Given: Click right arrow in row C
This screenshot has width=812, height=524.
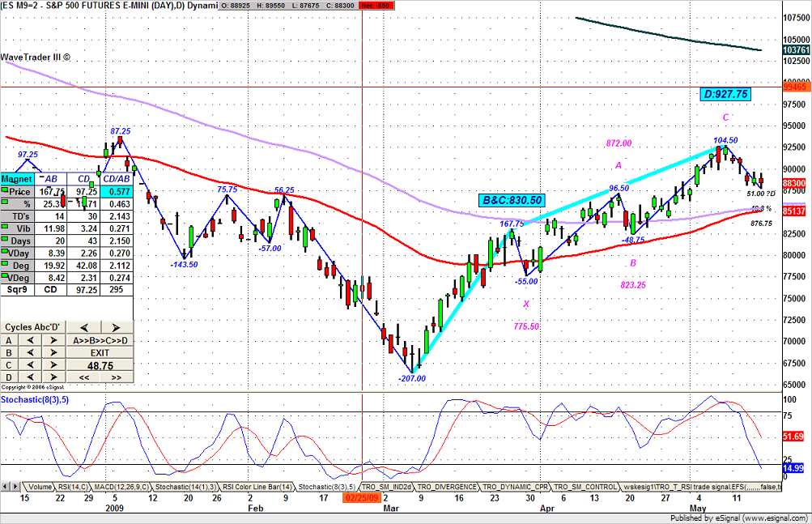Looking at the screenshot, I should click(53, 365).
